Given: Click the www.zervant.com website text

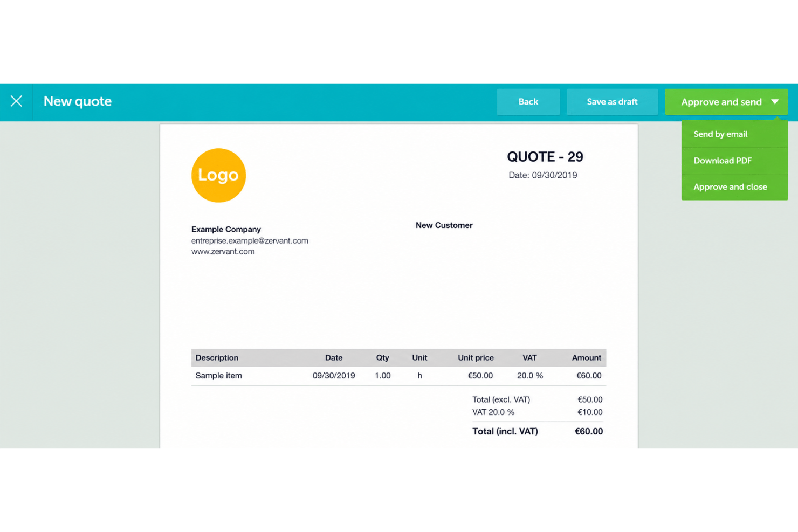Looking at the screenshot, I should pyautogui.click(x=223, y=251).
